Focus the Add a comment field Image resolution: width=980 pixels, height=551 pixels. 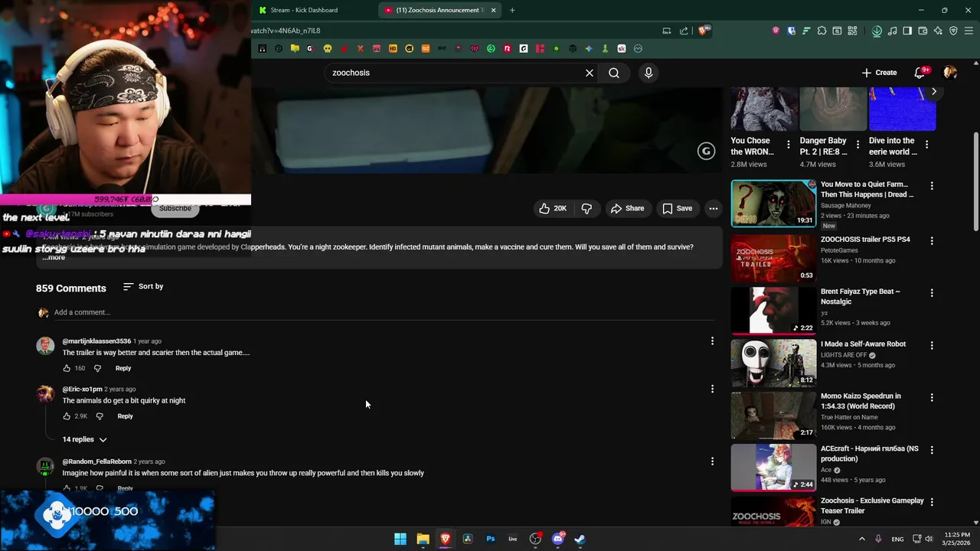383,312
